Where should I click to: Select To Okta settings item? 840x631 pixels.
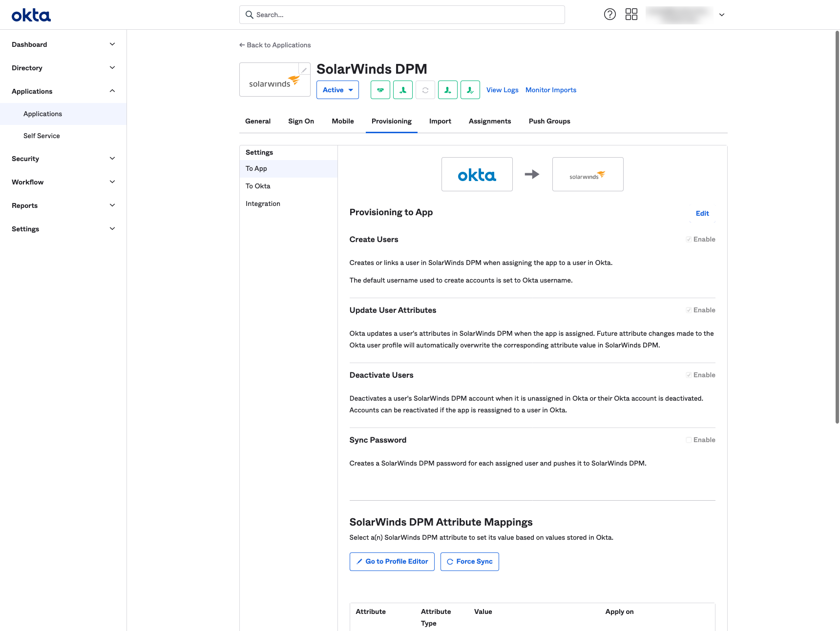[289, 186]
